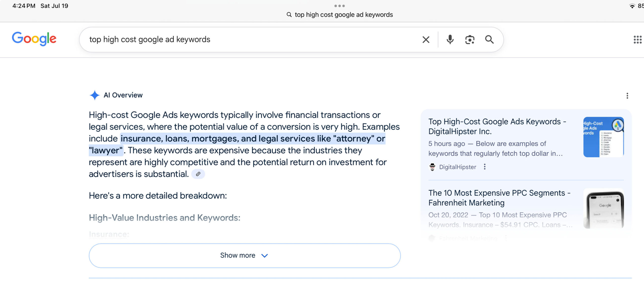Click the Google logo
Screen dimensions: 644x285
tap(34, 39)
